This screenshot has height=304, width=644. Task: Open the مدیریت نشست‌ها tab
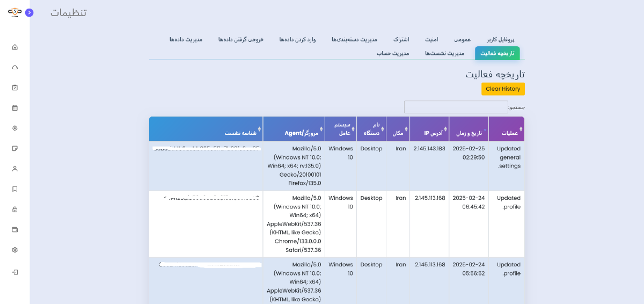pos(444,53)
